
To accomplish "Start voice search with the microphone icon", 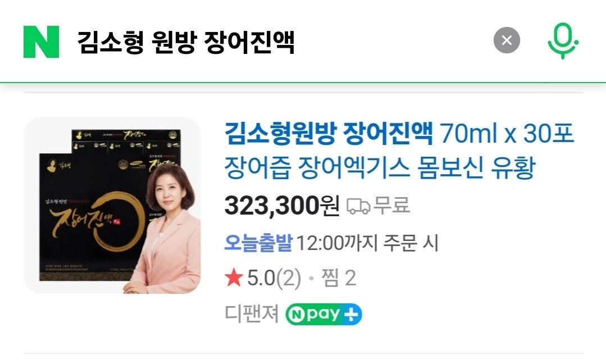I will tap(563, 41).
